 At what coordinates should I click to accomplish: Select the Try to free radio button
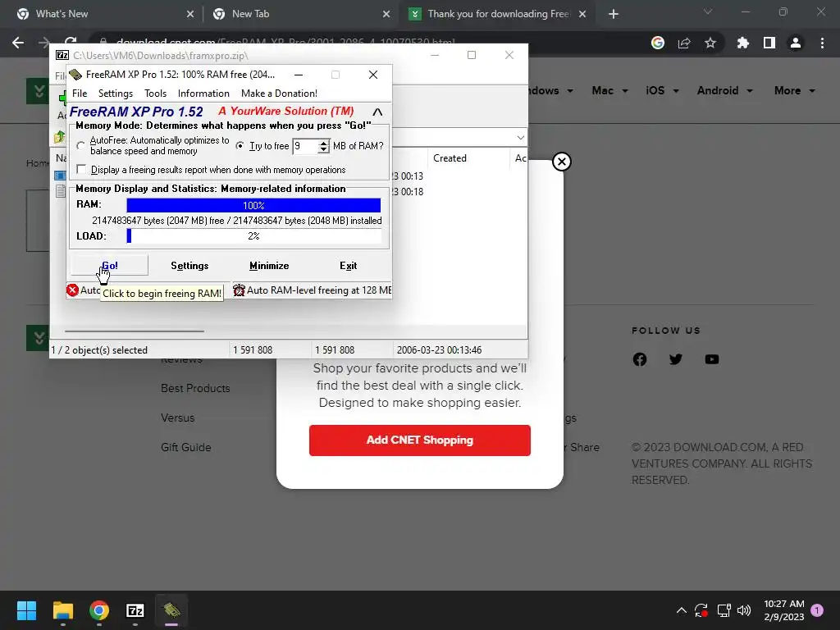point(240,146)
